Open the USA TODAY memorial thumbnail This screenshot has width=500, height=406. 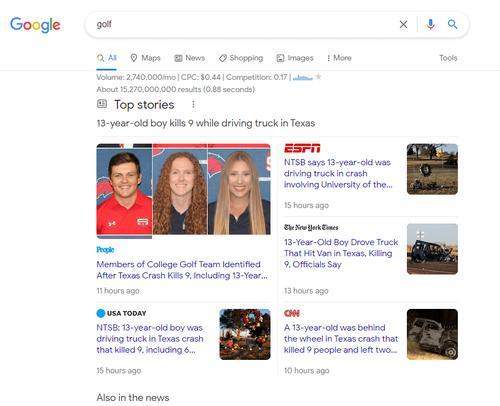[245, 334]
